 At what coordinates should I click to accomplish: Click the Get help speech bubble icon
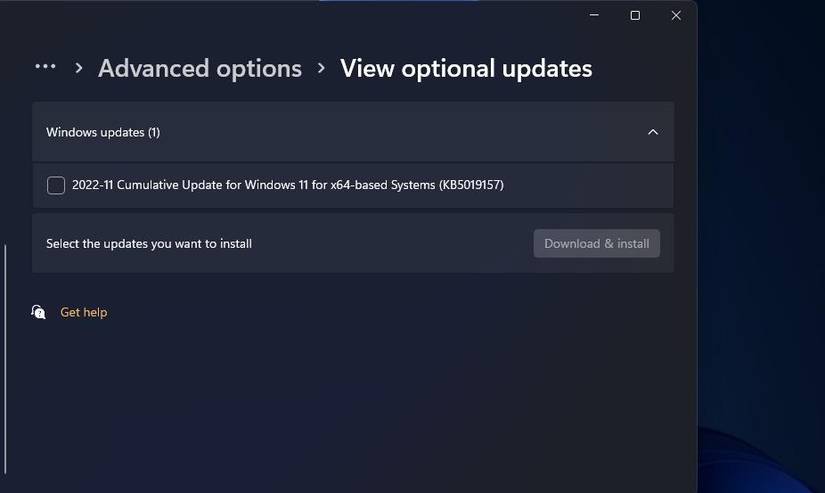pos(38,312)
